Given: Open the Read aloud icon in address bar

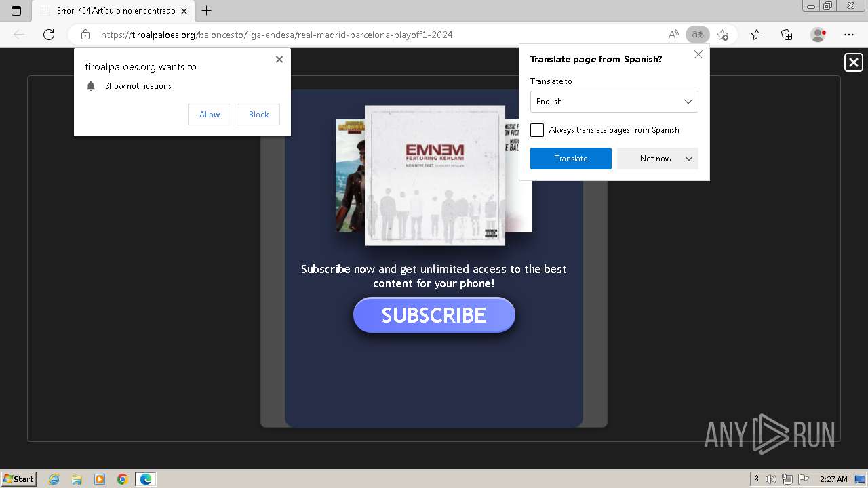Looking at the screenshot, I should [x=673, y=35].
